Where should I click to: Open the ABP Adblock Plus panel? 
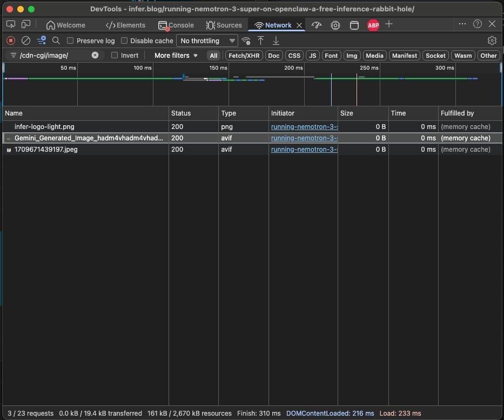(x=373, y=25)
